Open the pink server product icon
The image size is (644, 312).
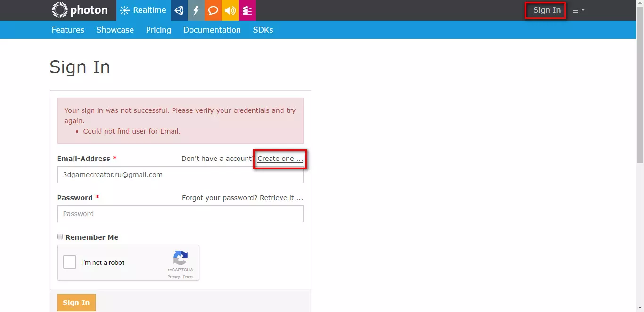pos(247,10)
